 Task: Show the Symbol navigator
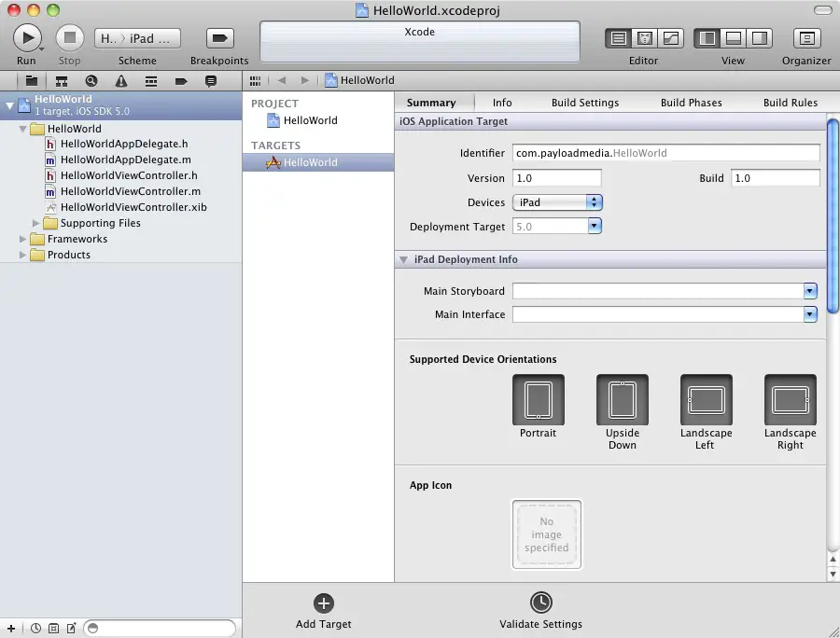(62, 81)
